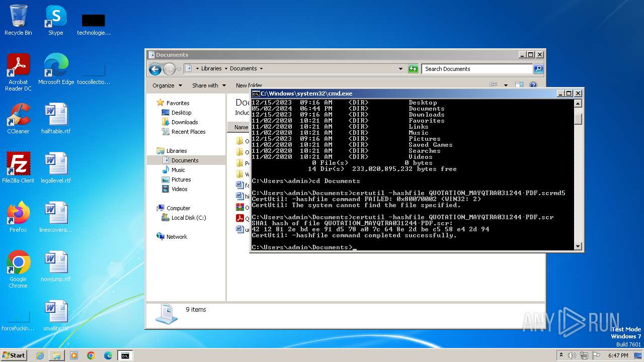This screenshot has height=362, width=644.
Task: Select nowjump.rtf on the desktop
Action: 56,266
